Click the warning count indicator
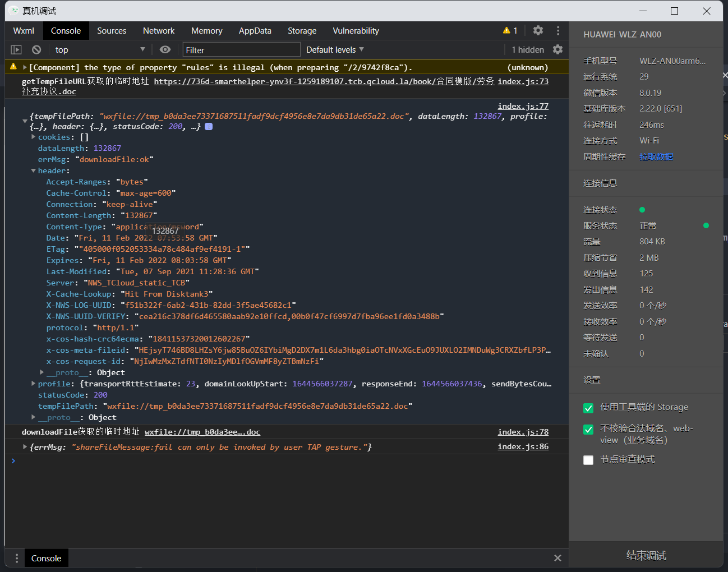 click(x=510, y=30)
